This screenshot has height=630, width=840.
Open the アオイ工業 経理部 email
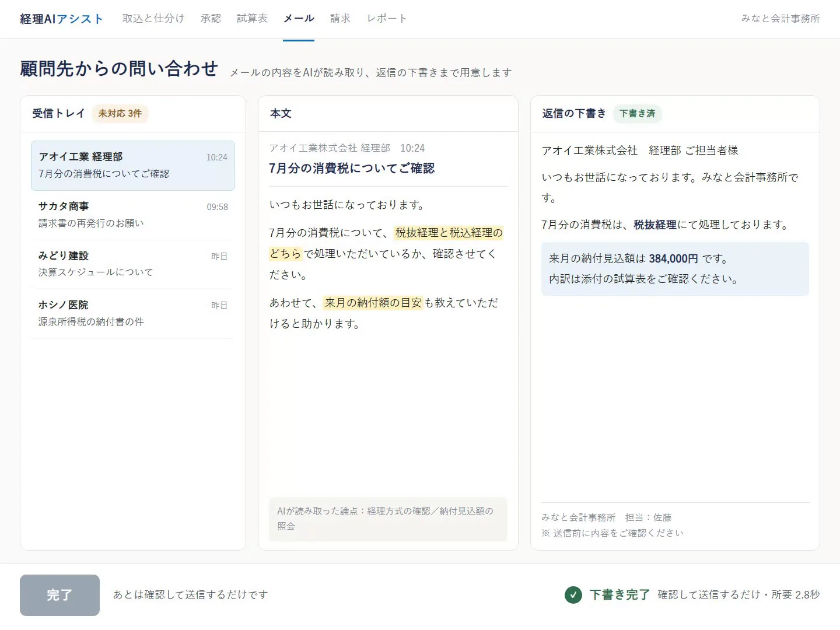pyautogui.click(x=133, y=166)
